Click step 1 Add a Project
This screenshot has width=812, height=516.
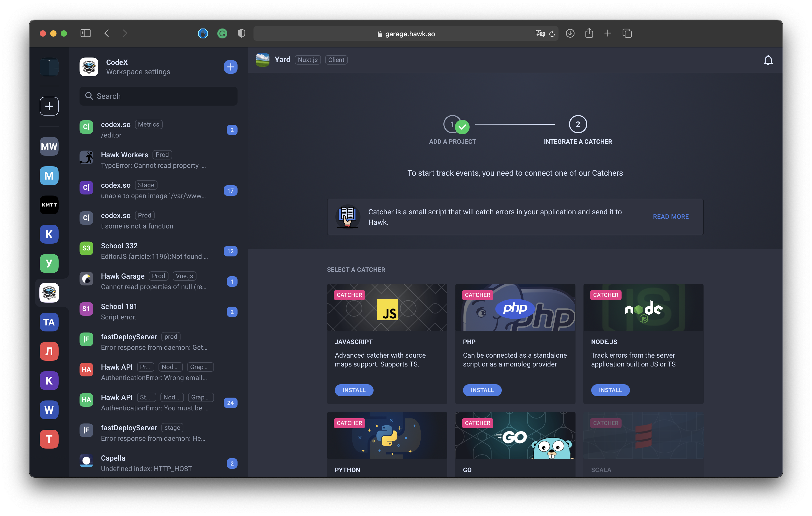pyautogui.click(x=453, y=130)
